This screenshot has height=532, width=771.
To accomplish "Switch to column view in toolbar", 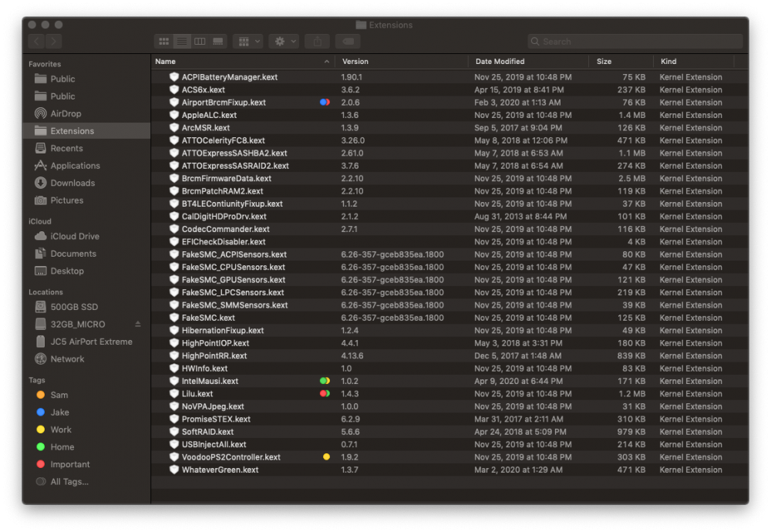I will click(200, 41).
